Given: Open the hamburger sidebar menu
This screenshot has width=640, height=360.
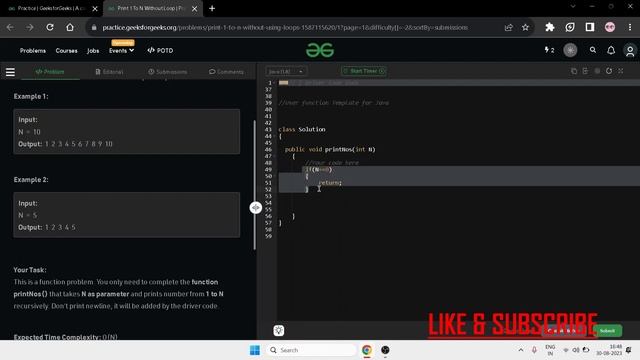Looking at the screenshot, I should 10,72.
